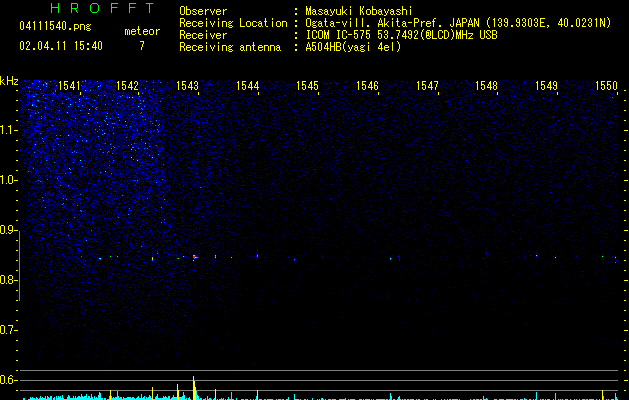Click the 1545 time axis marker
This screenshot has width=629, height=400.
pos(307,86)
